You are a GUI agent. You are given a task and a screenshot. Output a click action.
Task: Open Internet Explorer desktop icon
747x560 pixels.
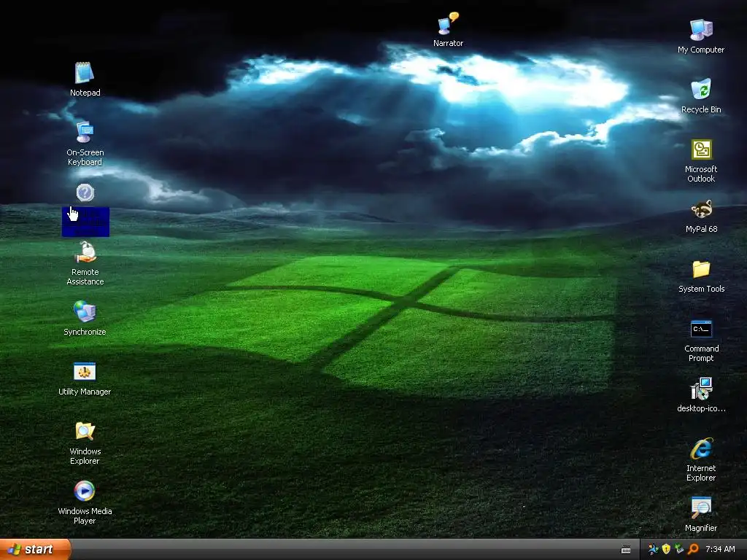coord(701,459)
